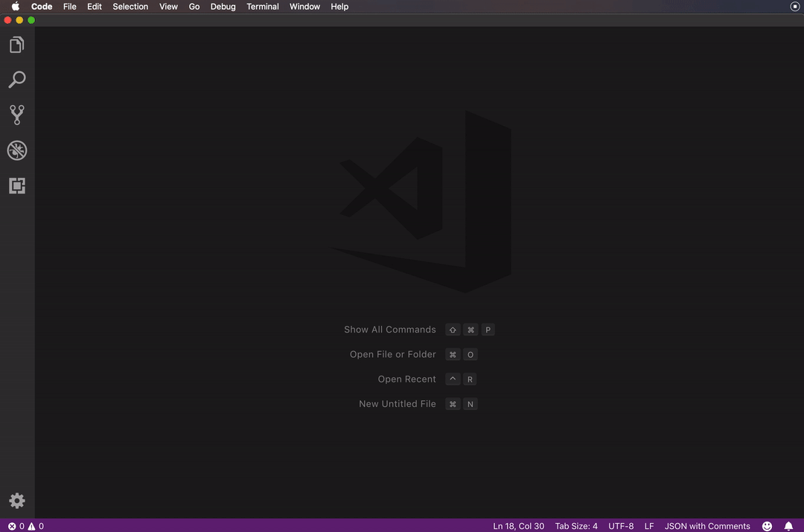804x532 pixels.
Task: Open the Help menu
Action: 339,7
